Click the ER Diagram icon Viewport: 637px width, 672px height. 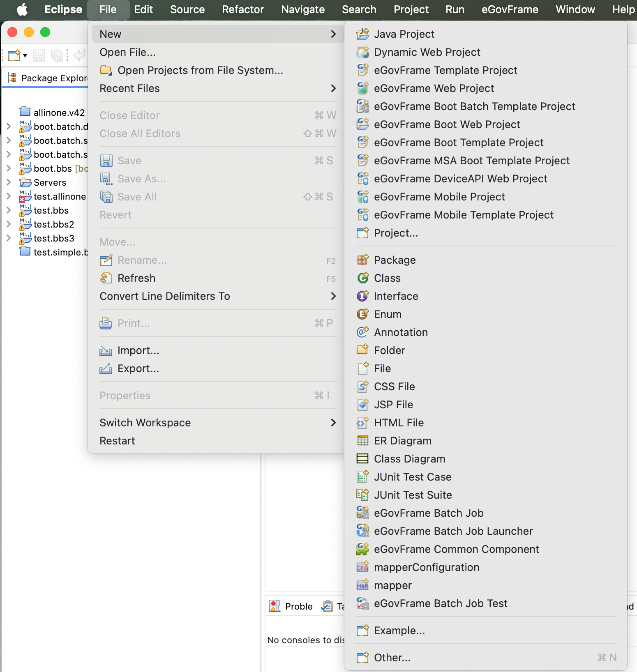(362, 441)
